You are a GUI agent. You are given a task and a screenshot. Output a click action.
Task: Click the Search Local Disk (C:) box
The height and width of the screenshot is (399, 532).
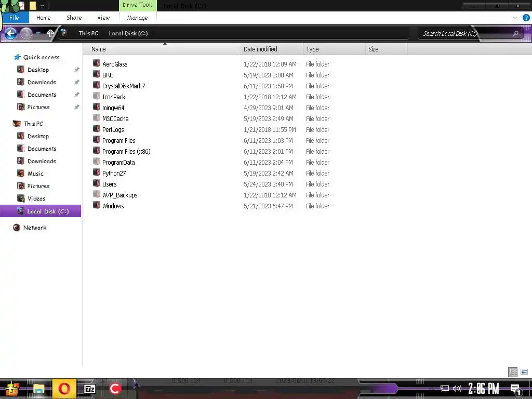pyautogui.click(x=467, y=33)
